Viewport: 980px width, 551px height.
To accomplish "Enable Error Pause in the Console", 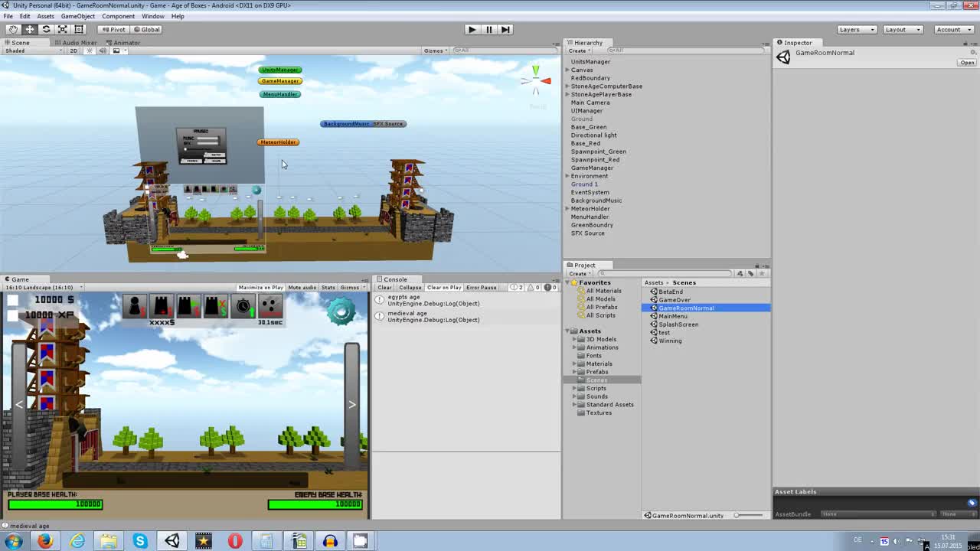I will pyautogui.click(x=482, y=288).
